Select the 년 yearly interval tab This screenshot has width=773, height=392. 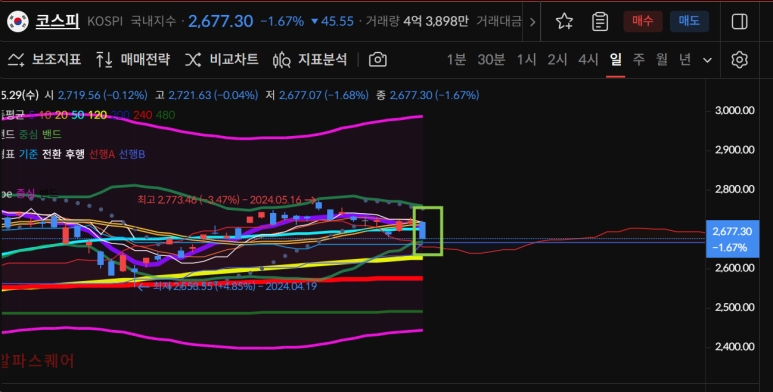click(685, 60)
